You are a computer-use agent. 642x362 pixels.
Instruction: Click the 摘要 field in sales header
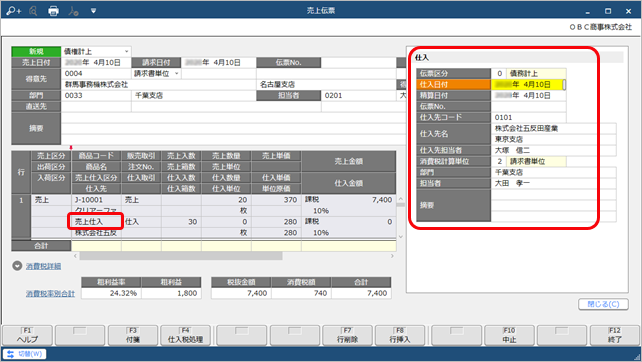pos(233,128)
